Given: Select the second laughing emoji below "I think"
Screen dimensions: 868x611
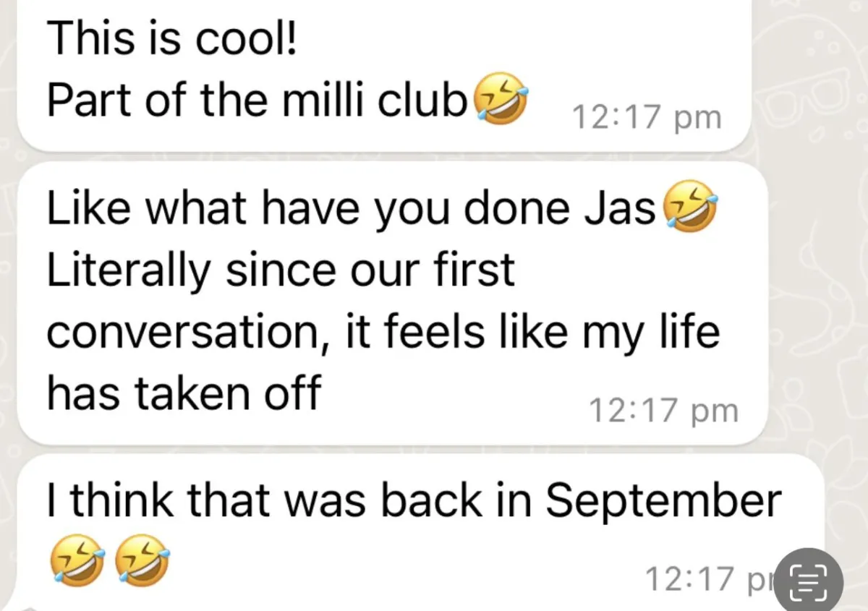Looking at the screenshot, I should coord(142,561).
